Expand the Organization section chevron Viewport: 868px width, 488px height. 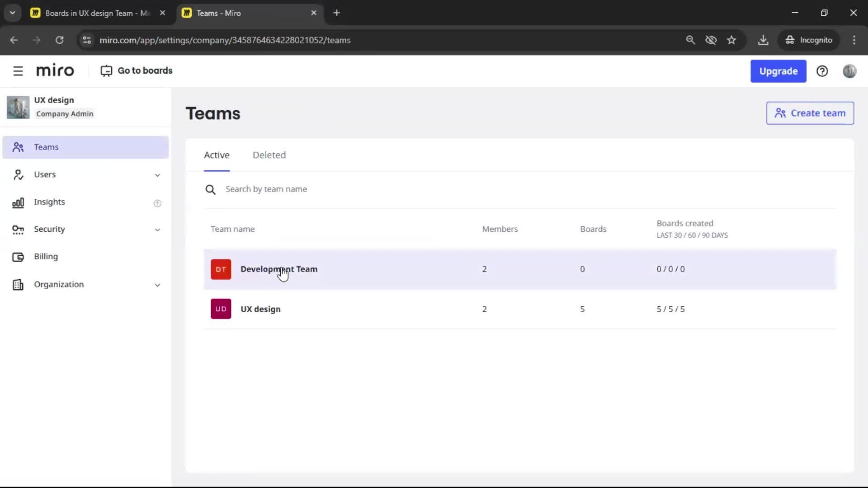coord(157,285)
